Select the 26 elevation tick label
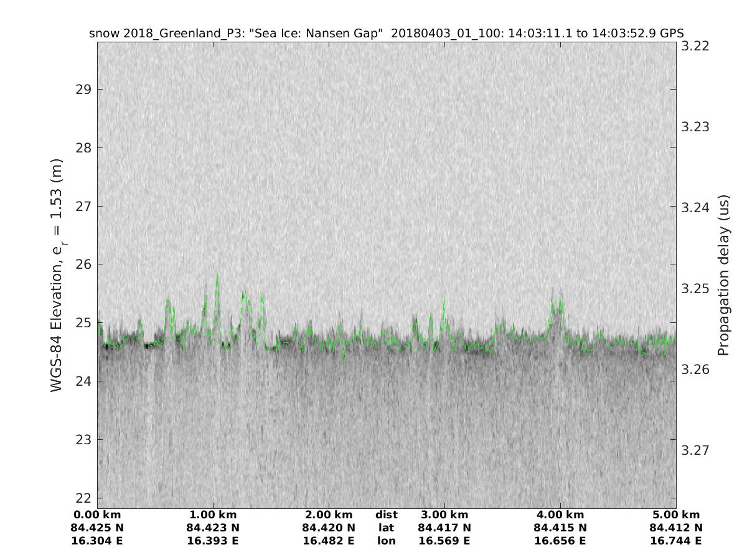Screen dimensions: 747x560 pyautogui.click(x=82, y=264)
